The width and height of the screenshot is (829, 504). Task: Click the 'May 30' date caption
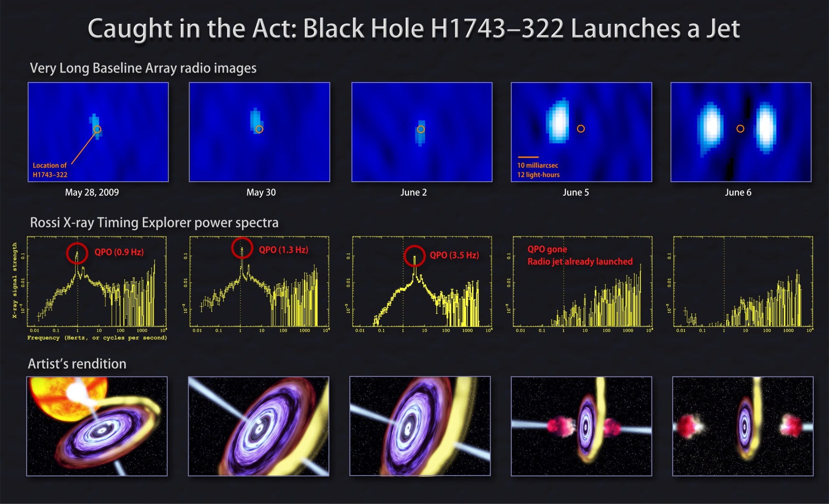[261, 193]
